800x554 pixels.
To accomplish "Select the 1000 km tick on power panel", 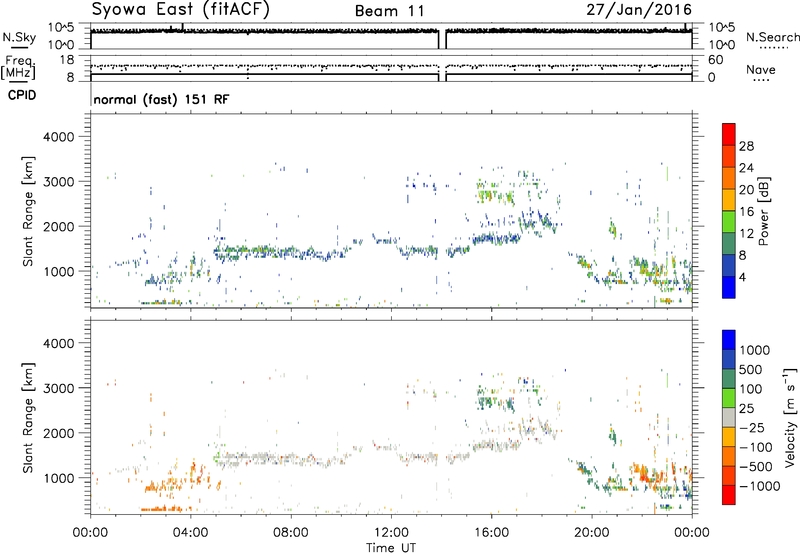I will click(x=58, y=271).
